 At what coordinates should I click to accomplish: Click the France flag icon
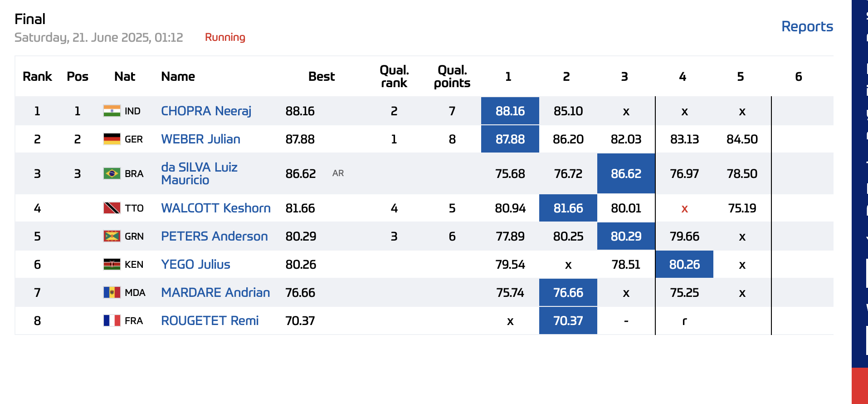112,320
